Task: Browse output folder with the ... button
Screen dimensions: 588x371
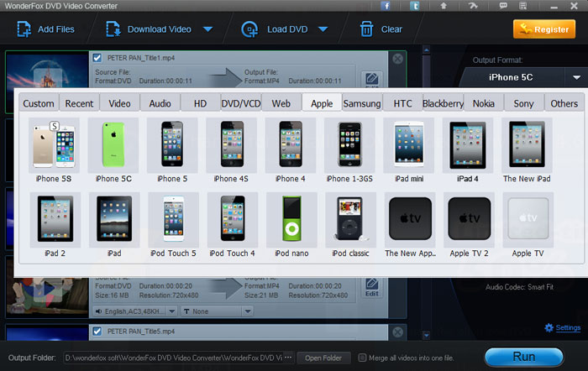Action: point(288,358)
